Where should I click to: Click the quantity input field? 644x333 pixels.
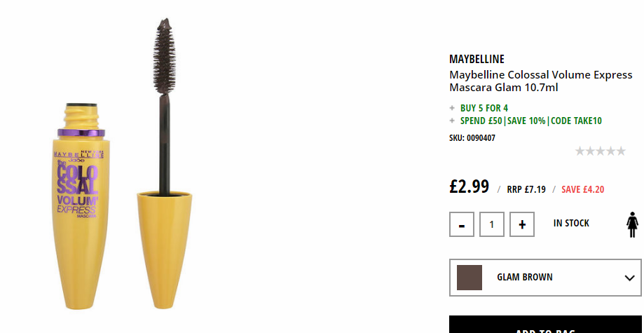(492, 224)
